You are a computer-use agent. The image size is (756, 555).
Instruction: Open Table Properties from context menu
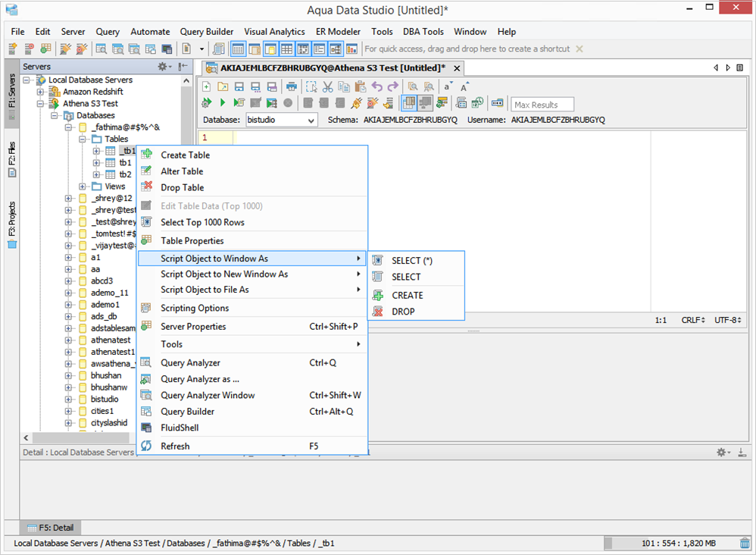(253, 241)
